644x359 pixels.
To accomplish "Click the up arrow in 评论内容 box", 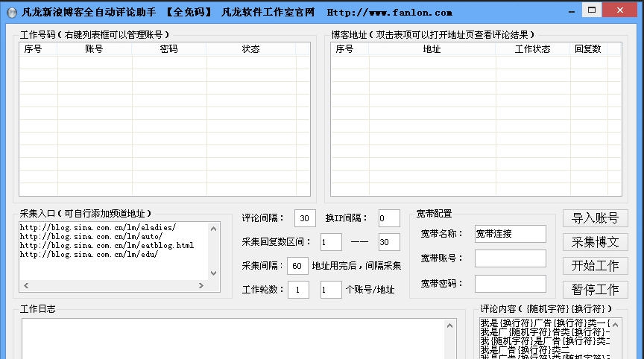I will click(615, 325).
